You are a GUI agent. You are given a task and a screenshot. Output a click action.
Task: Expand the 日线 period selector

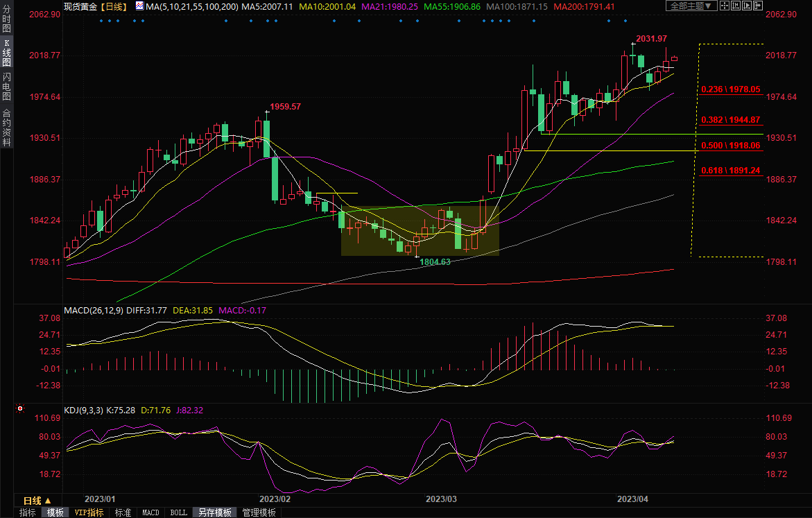(x=37, y=500)
